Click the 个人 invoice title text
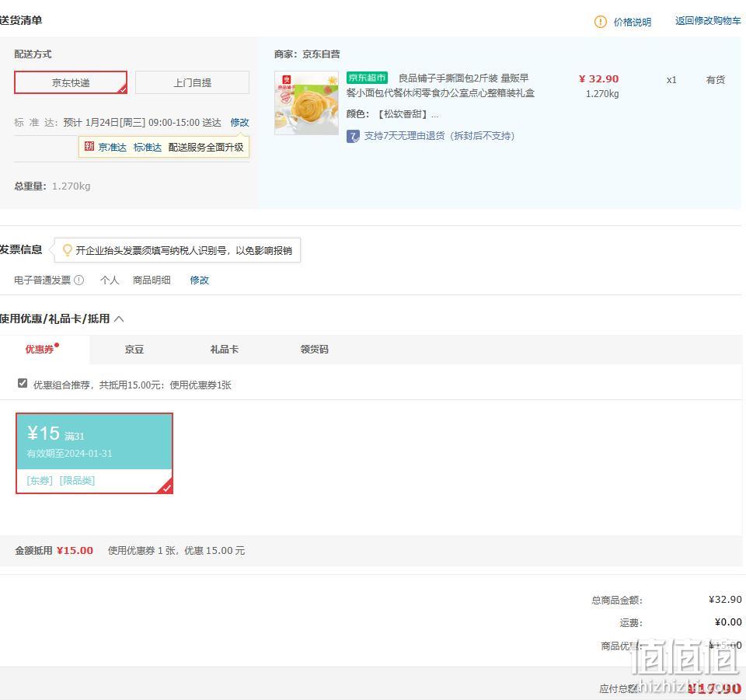The height and width of the screenshot is (700, 746). coord(110,280)
